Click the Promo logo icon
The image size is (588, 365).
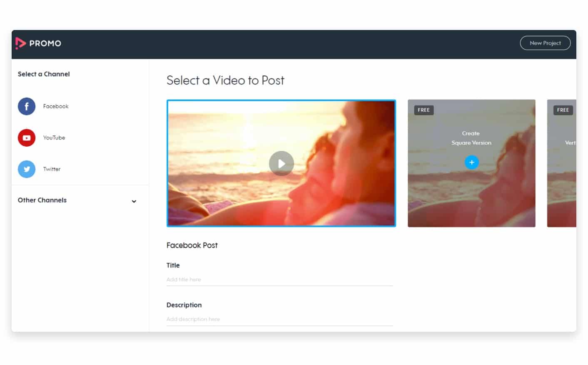click(20, 43)
